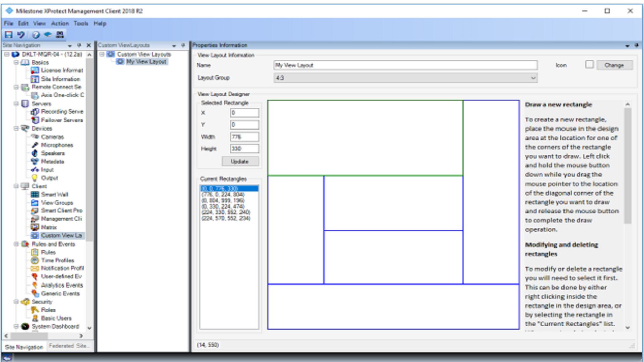Screen dimensions: 644x362
Task: Click the Change icon button
Action: tap(614, 65)
